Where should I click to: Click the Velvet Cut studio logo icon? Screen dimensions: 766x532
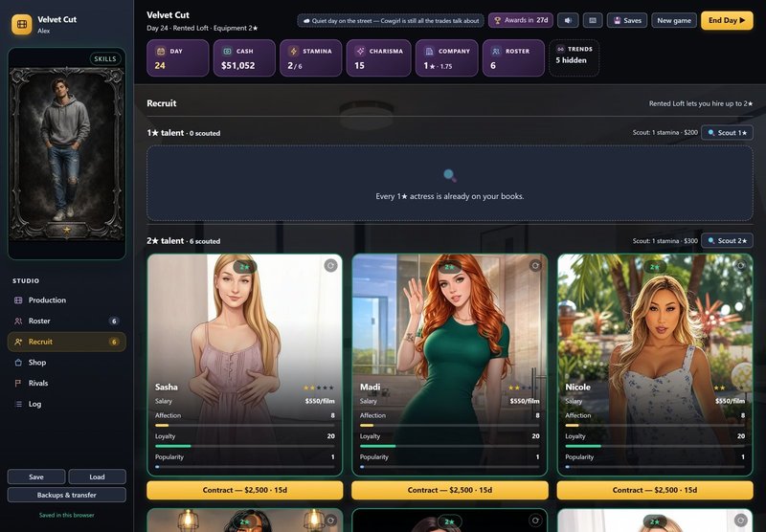pyautogui.click(x=21, y=24)
